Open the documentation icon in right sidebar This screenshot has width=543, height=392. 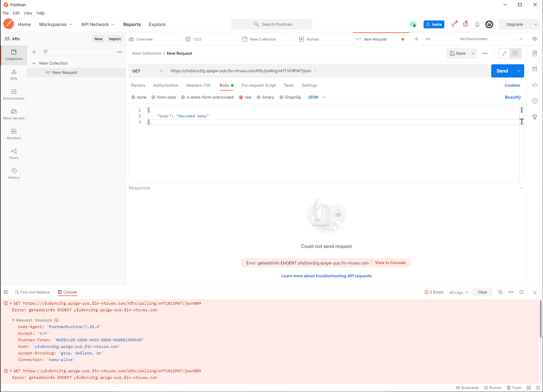535,53
